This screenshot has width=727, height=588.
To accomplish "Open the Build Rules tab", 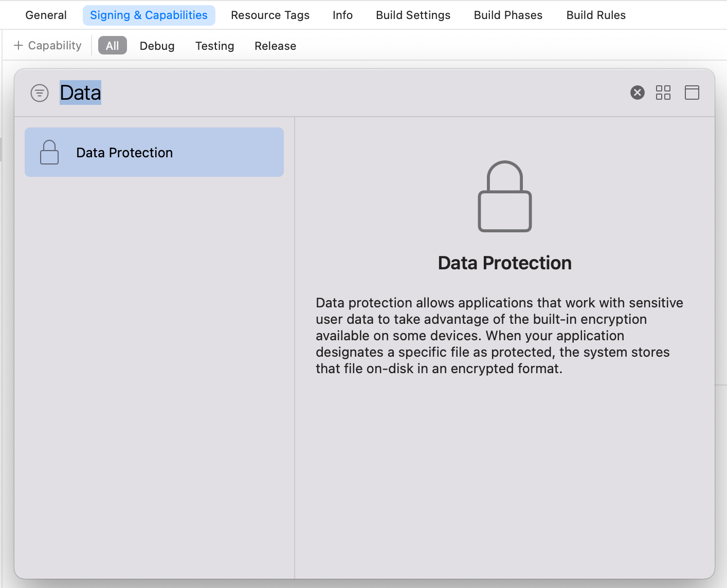I will (x=596, y=15).
